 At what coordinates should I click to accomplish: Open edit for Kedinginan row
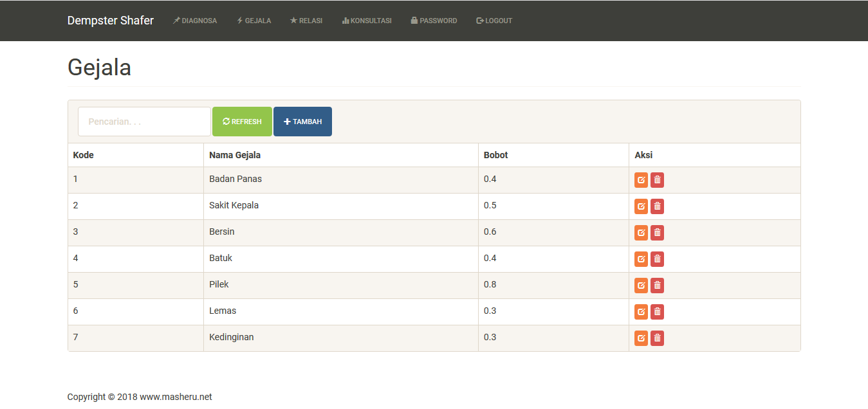coord(641,338)
